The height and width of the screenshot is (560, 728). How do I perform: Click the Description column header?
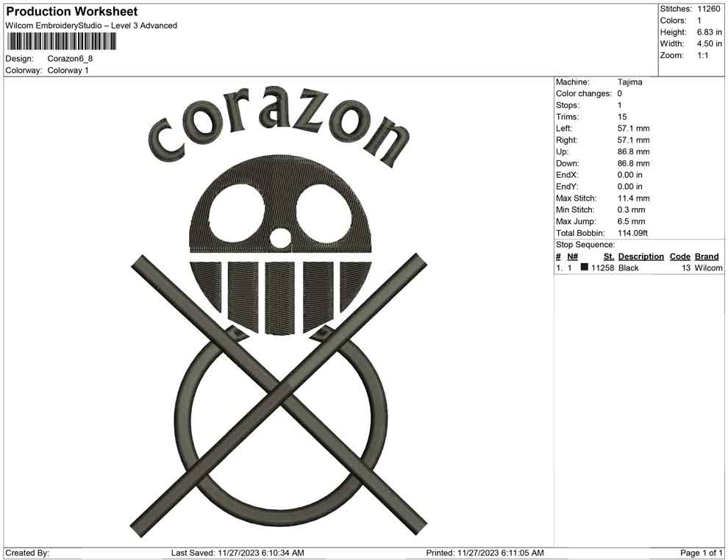pos(641,256)
